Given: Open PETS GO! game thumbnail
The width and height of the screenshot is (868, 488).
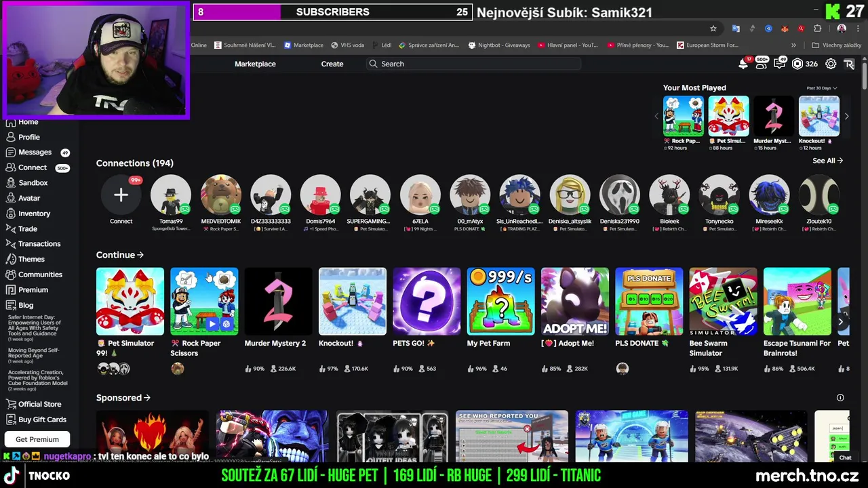Looking at the screenshot, I should [x=427, y=302].
